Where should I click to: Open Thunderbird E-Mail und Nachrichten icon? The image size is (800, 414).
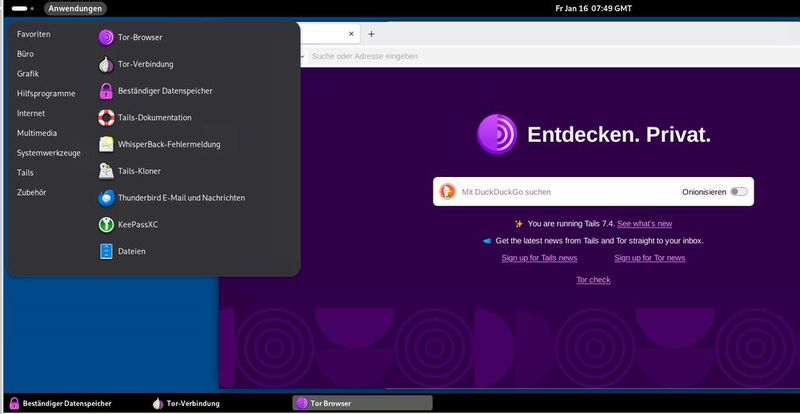point(107,198)
